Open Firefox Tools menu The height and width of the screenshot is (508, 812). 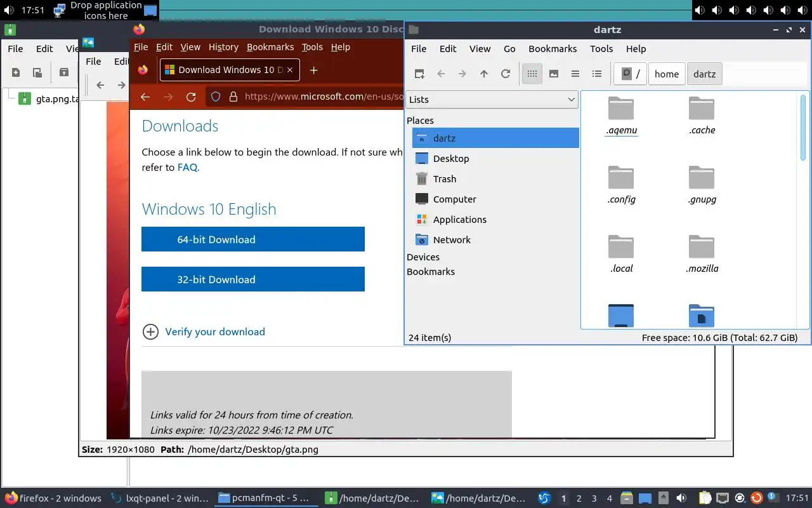pos(312,47)
